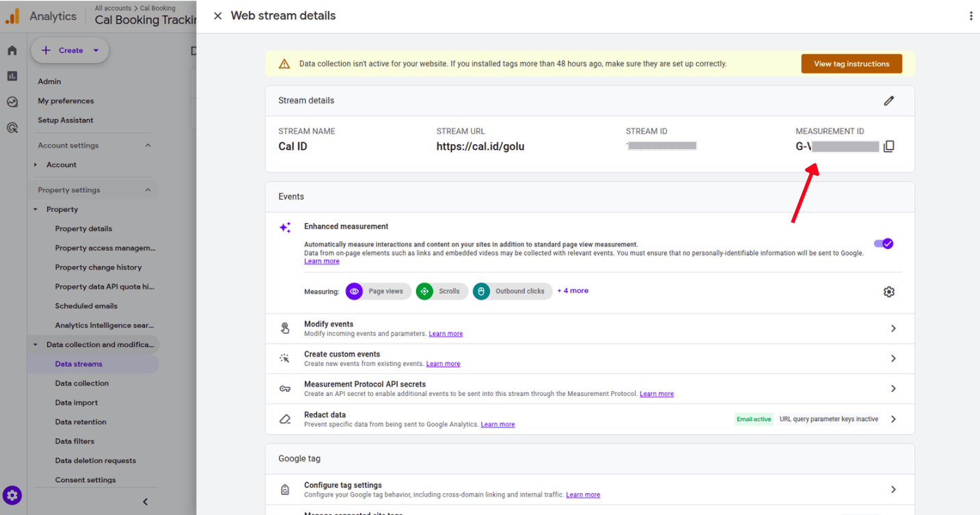Toggle Enhanced measurement switch off
Screen dimensions: 980x515
pos(884,243)
